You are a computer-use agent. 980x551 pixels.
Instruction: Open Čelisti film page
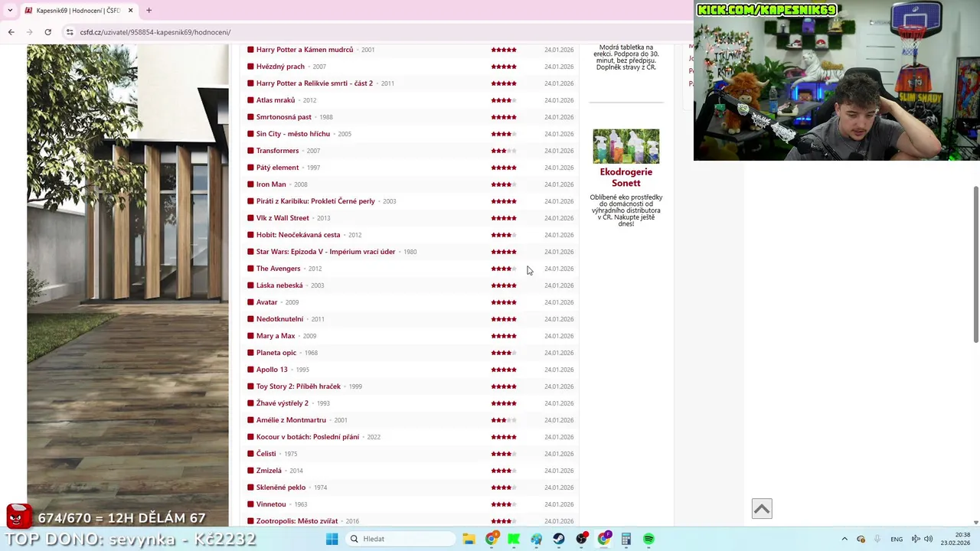tap(266, 454)
